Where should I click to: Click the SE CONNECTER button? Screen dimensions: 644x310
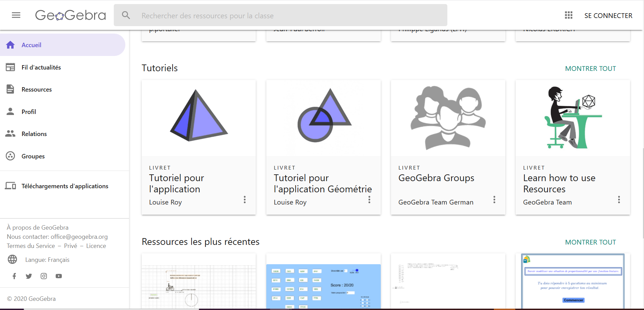[608, 15]
